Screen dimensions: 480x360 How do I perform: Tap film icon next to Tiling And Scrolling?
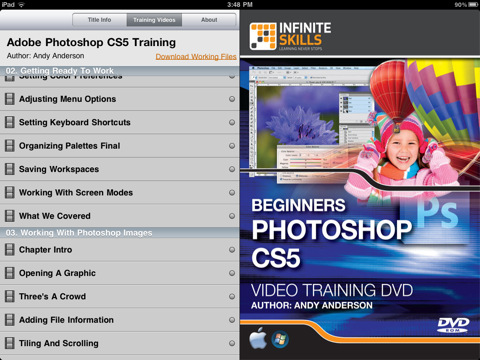10,343
